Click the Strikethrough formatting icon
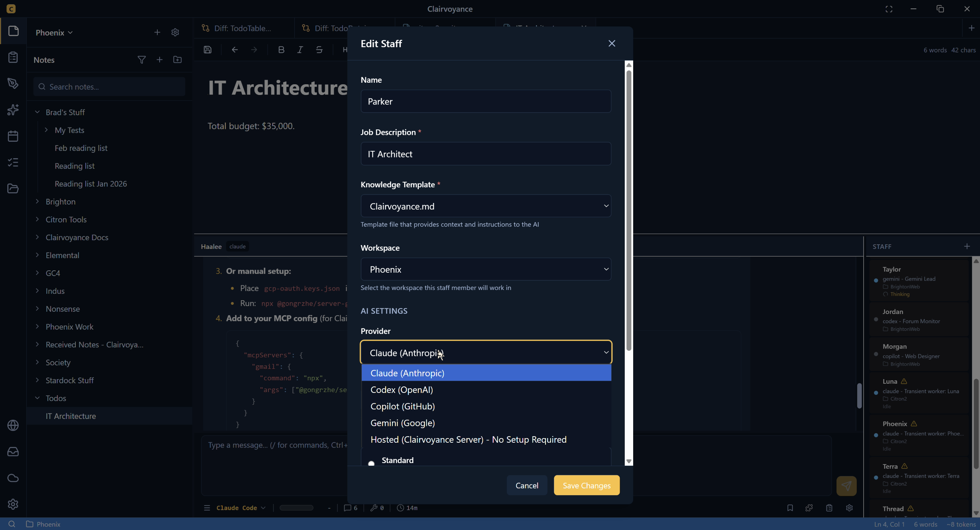Image resolution: width=980 pixels, height=530 pixels. coord(319,50)
